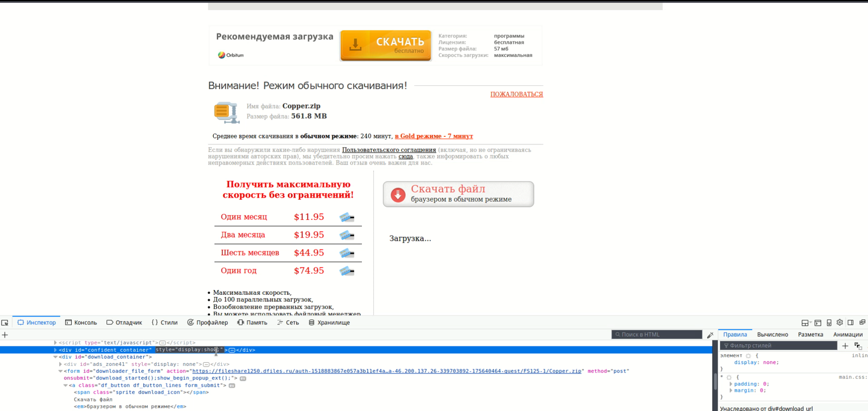The height and width of the screenshot is (411, 868).
Task: Switch to the Отладчик tab
Action: (x=124, y=323)
